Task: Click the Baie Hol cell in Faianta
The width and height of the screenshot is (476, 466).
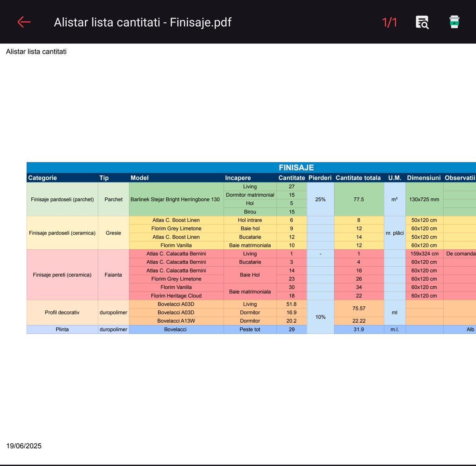Action: [250, 275]
